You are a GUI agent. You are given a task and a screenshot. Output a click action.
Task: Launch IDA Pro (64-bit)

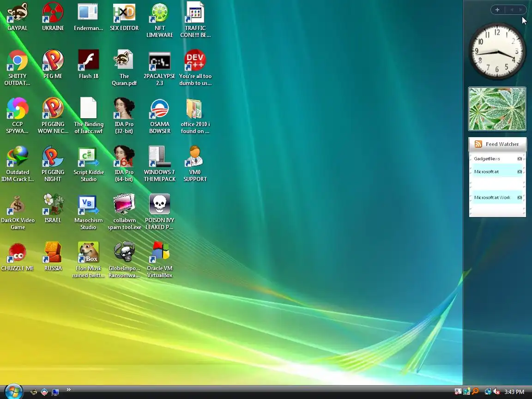pos(124,164)
